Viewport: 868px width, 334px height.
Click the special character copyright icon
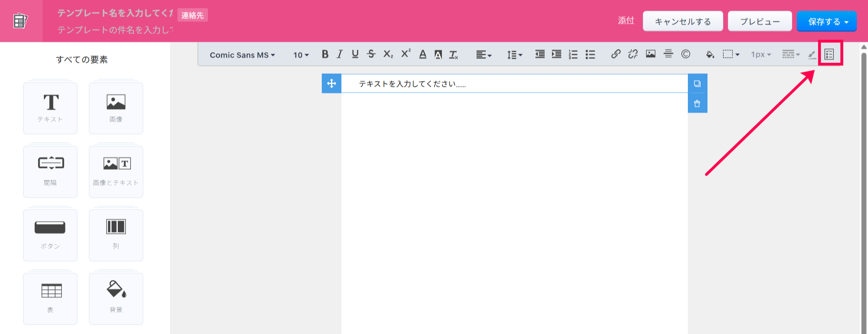tap(686, 54)
